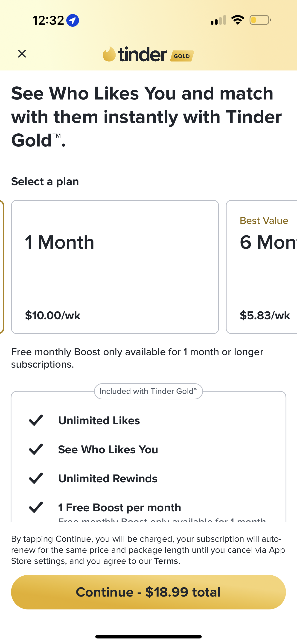
Task: Tap the home indicator bar
Action: pyautogui.click(x=148, y=636)
